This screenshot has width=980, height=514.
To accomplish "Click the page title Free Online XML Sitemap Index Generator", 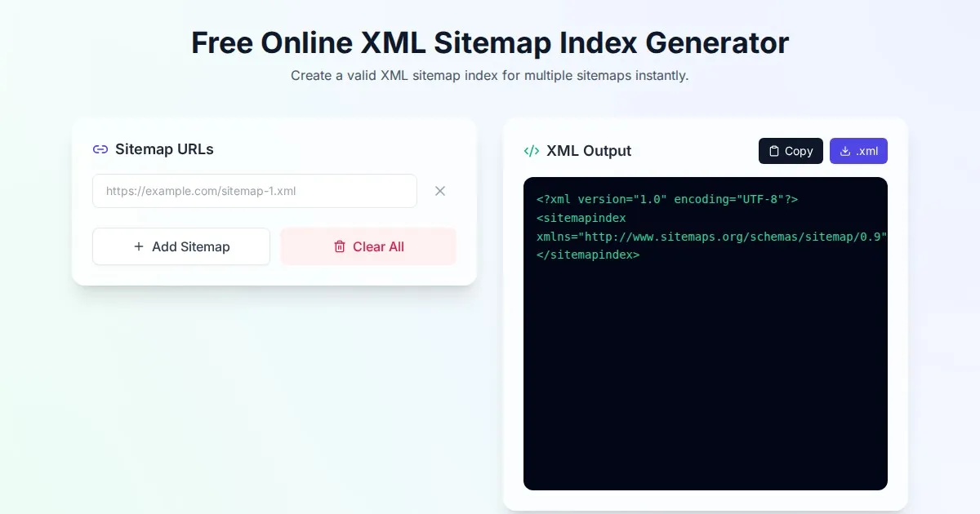I will [490, 42].
